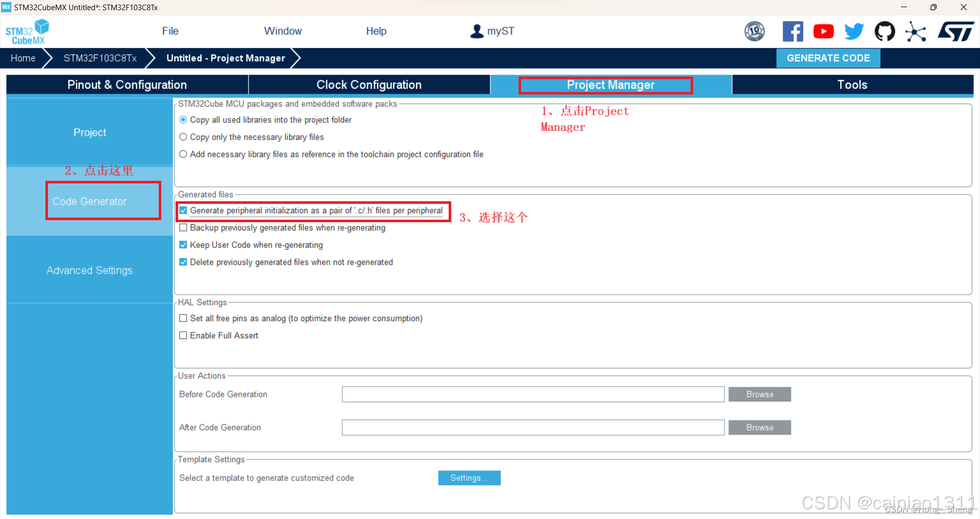Image resolution: width=980 pixels, height=519 pixels.
Task: Select Copy all used libraries into project folder
Action: (183, 120)
